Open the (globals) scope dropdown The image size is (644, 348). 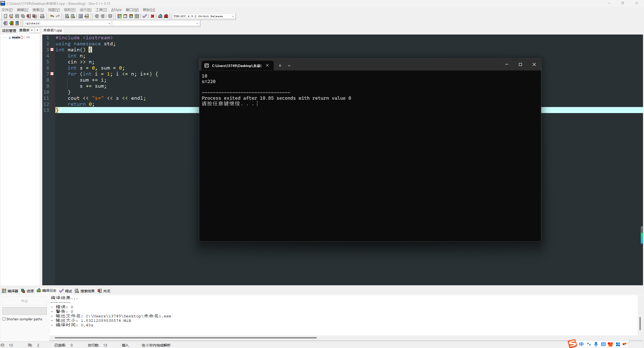[109, 23]
